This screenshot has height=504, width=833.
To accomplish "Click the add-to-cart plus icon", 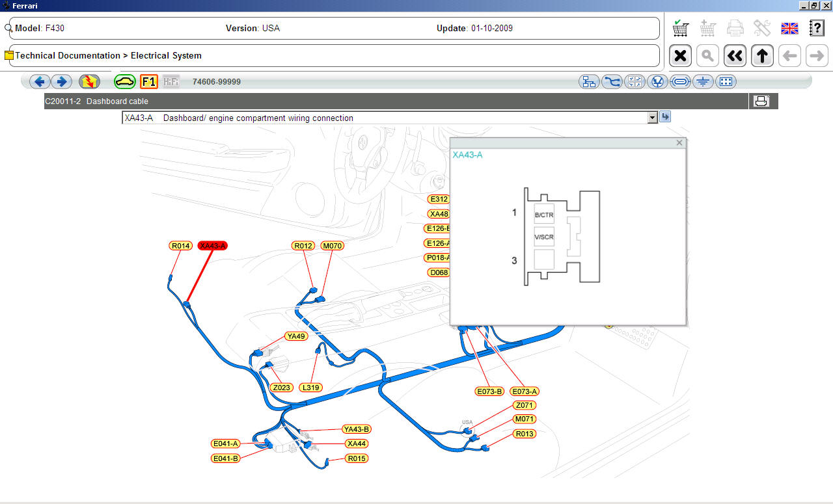I will coord(708,28).
